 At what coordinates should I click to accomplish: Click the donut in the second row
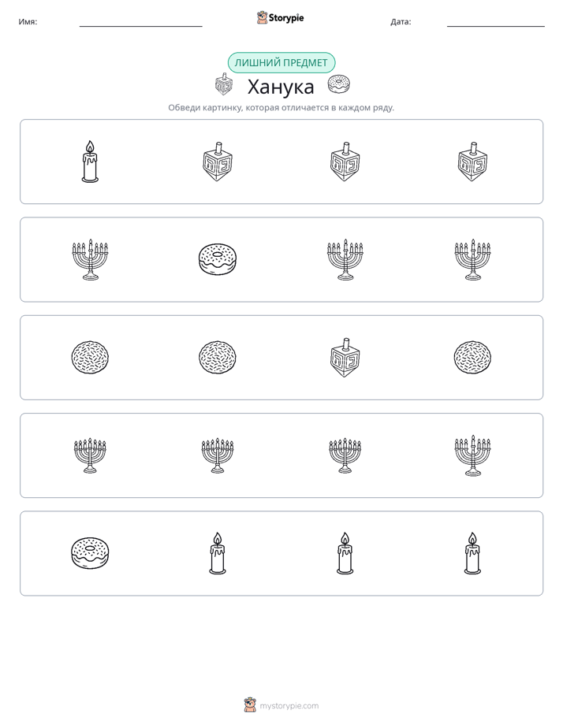(x=218, y=259)
